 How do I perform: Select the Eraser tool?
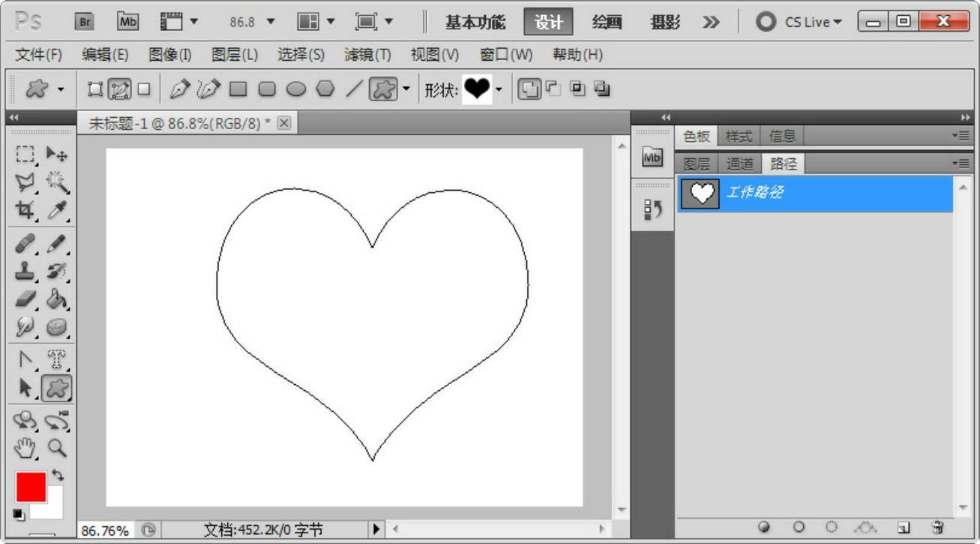(25, 299)
